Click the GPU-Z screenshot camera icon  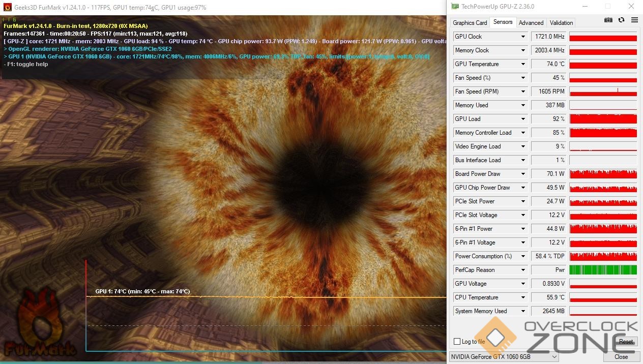[x=608, y=20]
